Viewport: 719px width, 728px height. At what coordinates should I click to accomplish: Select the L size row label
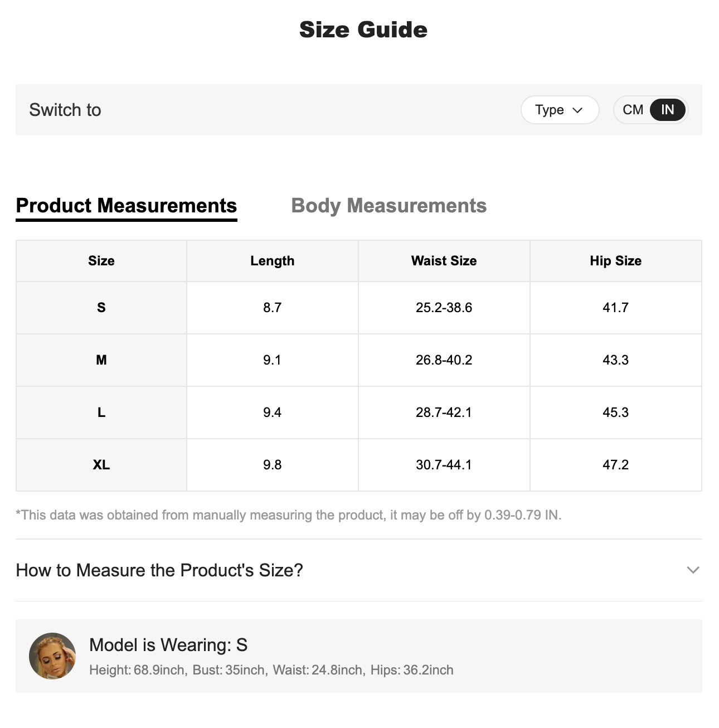coord(101,412)
